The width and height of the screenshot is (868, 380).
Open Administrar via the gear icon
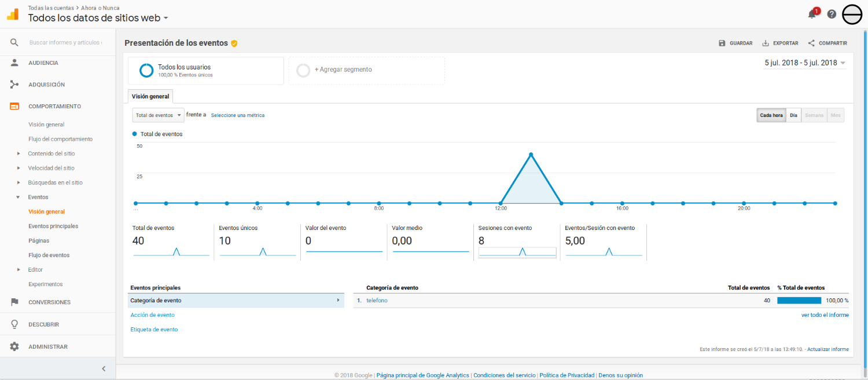[14, 346]
